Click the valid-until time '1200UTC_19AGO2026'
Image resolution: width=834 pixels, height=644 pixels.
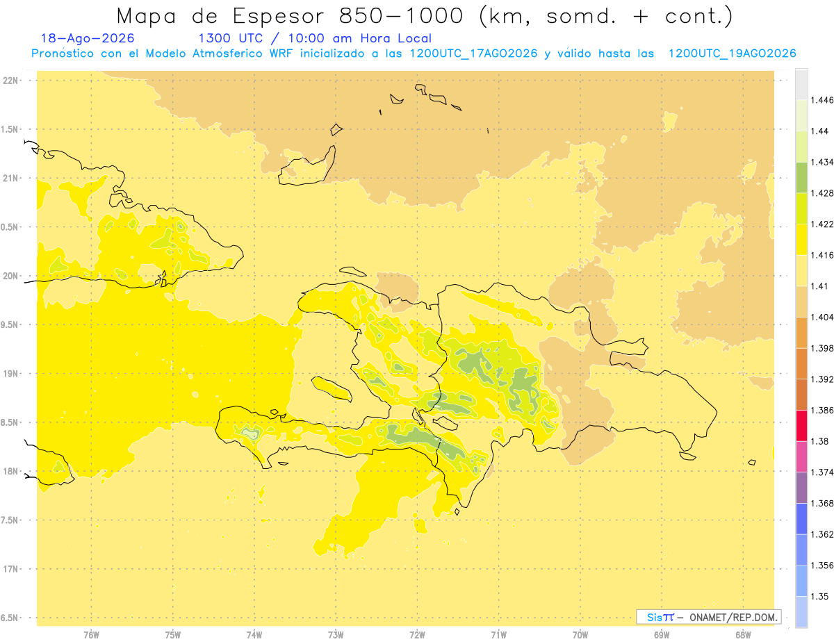(x=732, y=53)
